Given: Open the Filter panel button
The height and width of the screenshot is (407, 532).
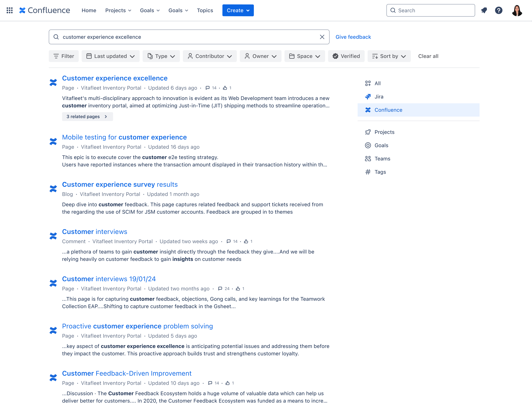Looking at the screenshot, I should [x=64, y=56].
